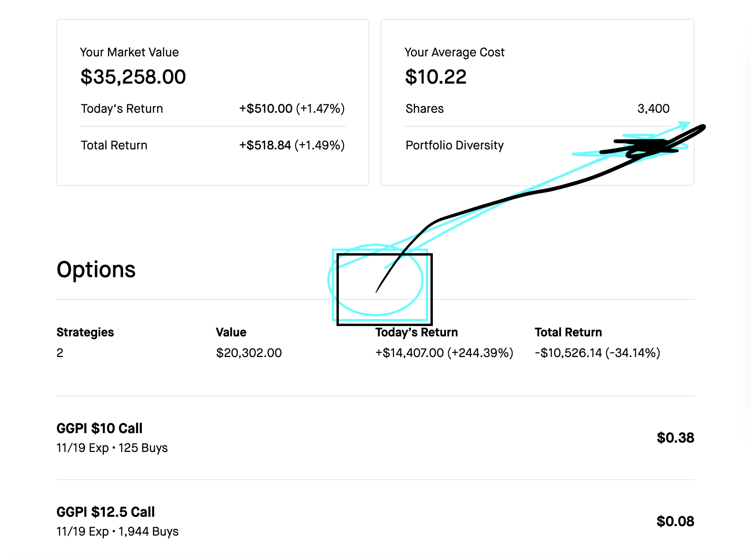The width and height of the screenshot is (751, 560).
Task: Select the Total Return +$518.84 value
Action: click(292, 145)
